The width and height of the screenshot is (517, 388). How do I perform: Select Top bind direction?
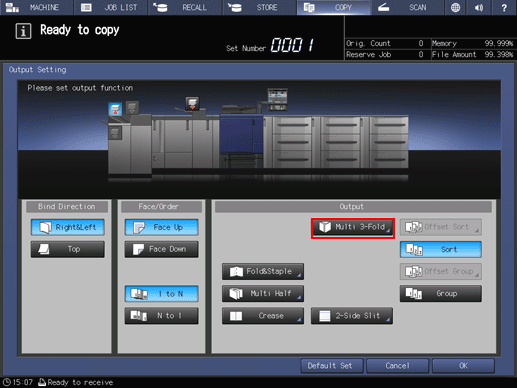[x=68, y=249]
